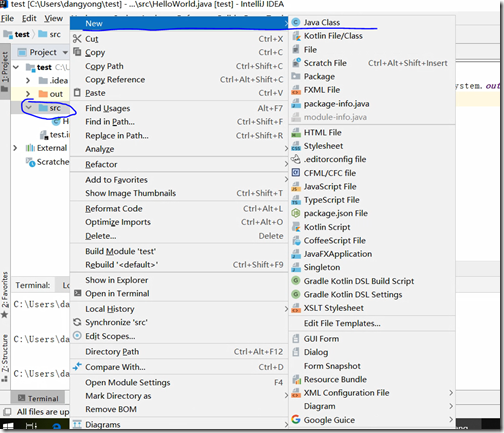This screenshot has height=433, width=504.
Task: Click the HTML File icon
Action: pyautogui.click(x=296, y=133)
